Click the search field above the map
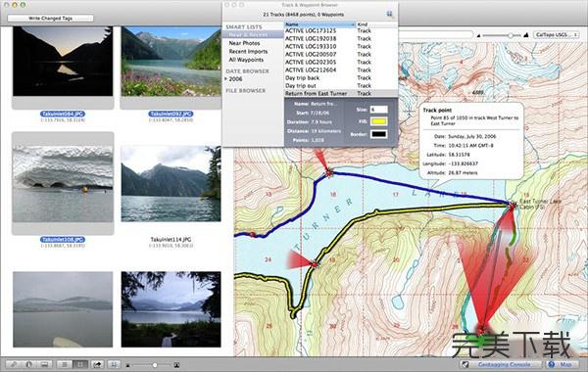This screenshot has height=372, width=588. click(435, 35)
